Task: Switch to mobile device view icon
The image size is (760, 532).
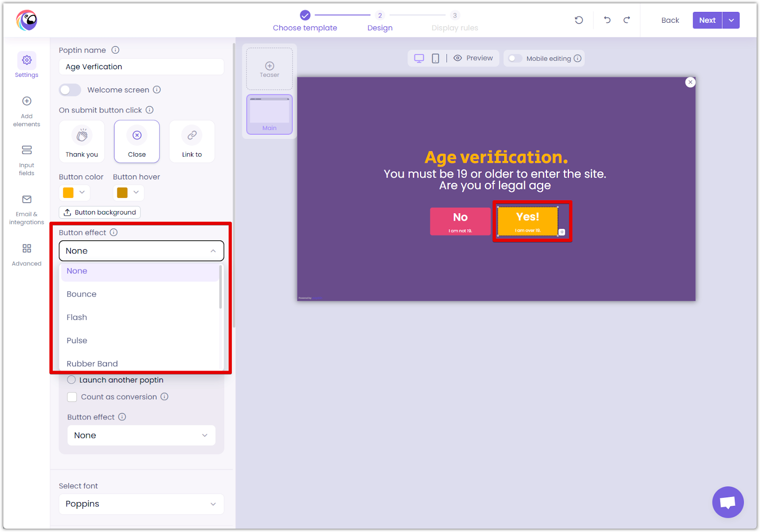Action: tap(435, 58)
